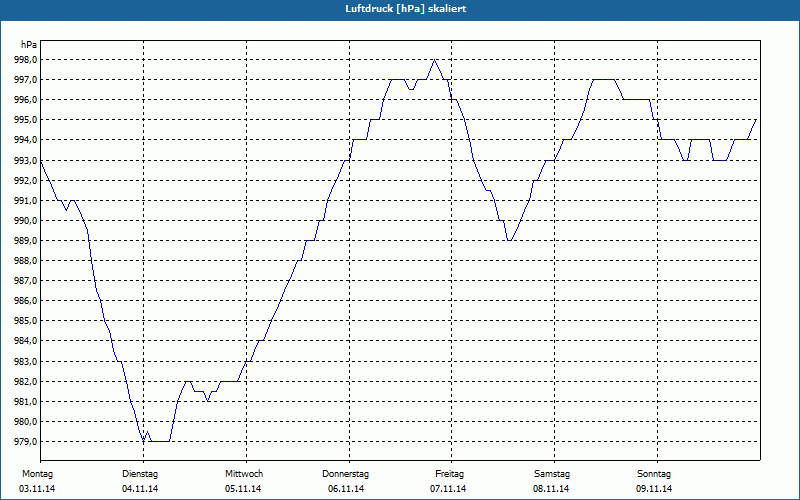Click the 'Montag' day label

(x=37, y=474)
